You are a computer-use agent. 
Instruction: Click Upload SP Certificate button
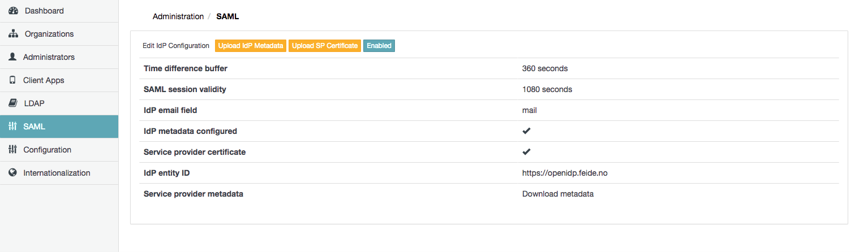click(325, 46)
